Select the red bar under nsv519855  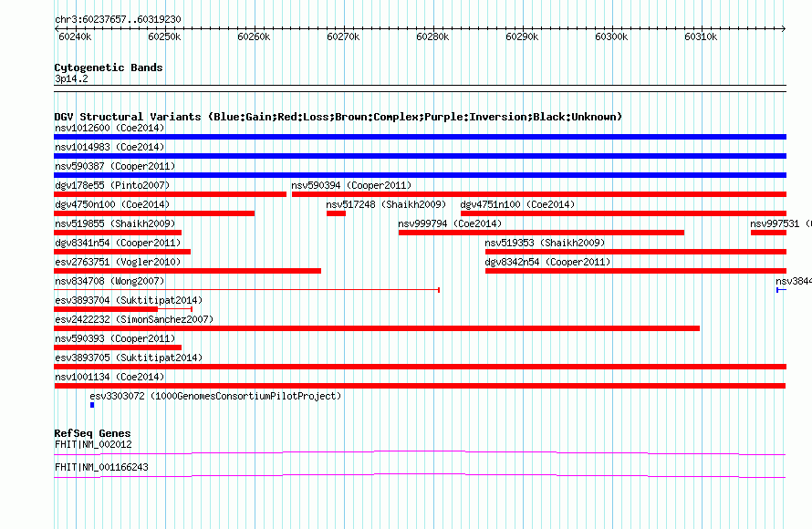pos(118,233)
